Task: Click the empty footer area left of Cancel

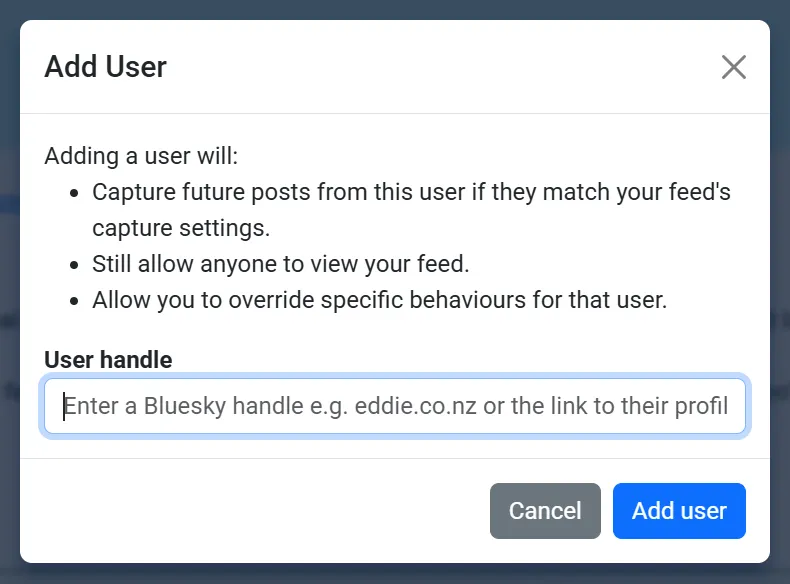Action: (x=250, y=511)
